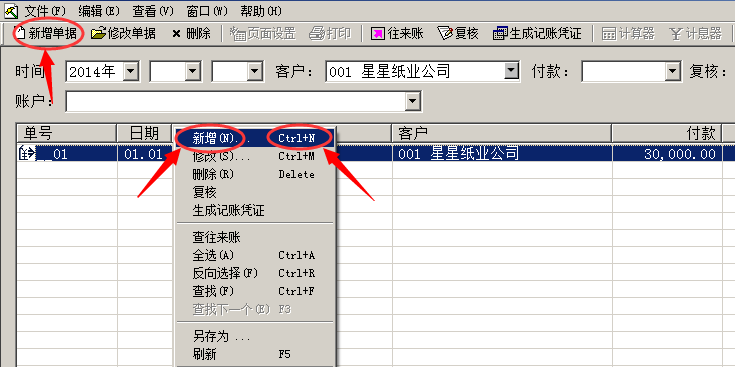Expand the day dropdown before 客户

pyautogui.click(x=255, y=72)
